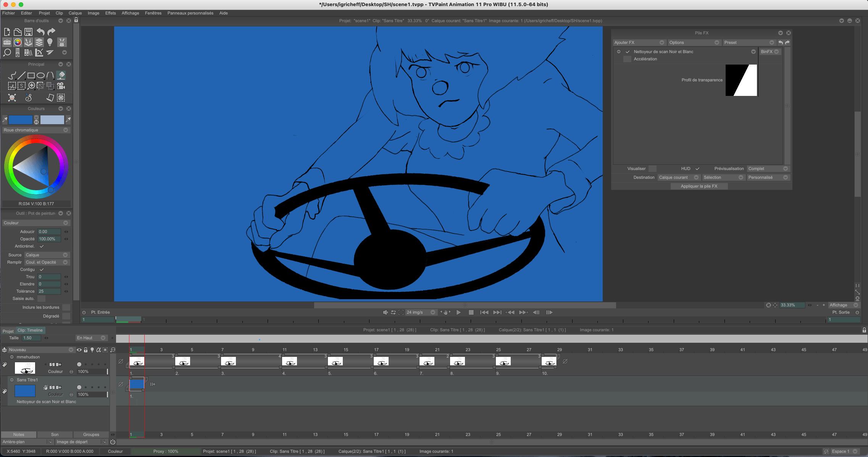Click Appliquer la pile FX button

tap(699, 186)
